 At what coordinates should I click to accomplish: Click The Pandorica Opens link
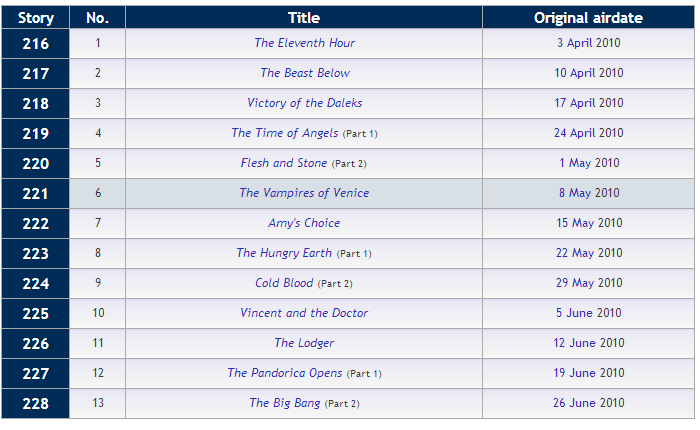284,373
